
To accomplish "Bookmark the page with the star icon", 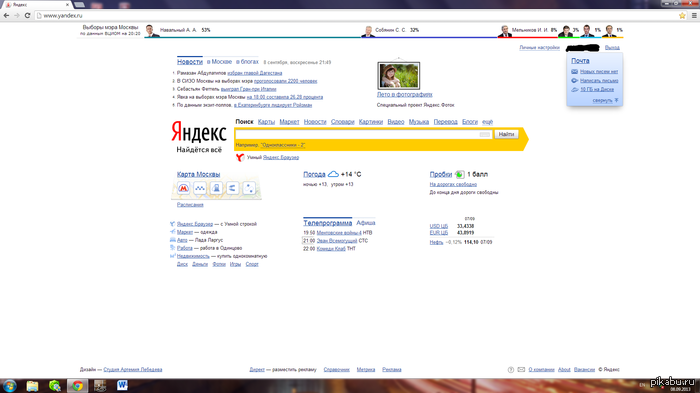I will pyautogui.click(x=682, y=16).
